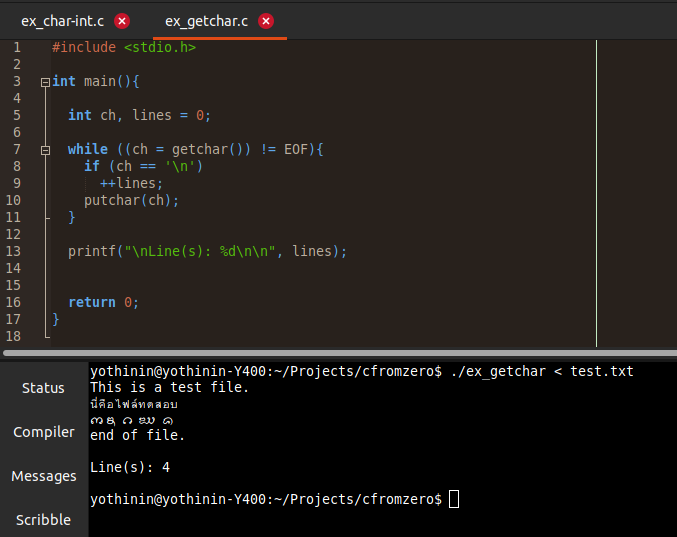Click the ++lines statement
The image size is (677, 537).
131,183
